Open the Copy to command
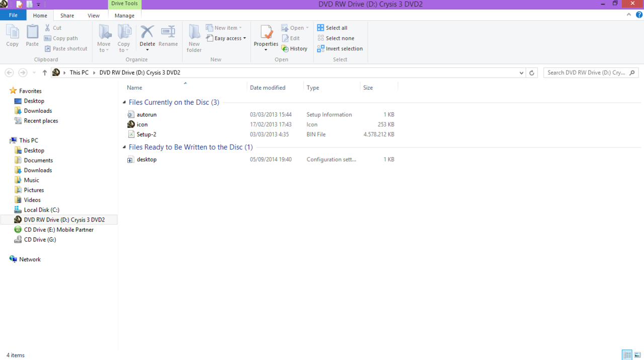 click(124, 38)
